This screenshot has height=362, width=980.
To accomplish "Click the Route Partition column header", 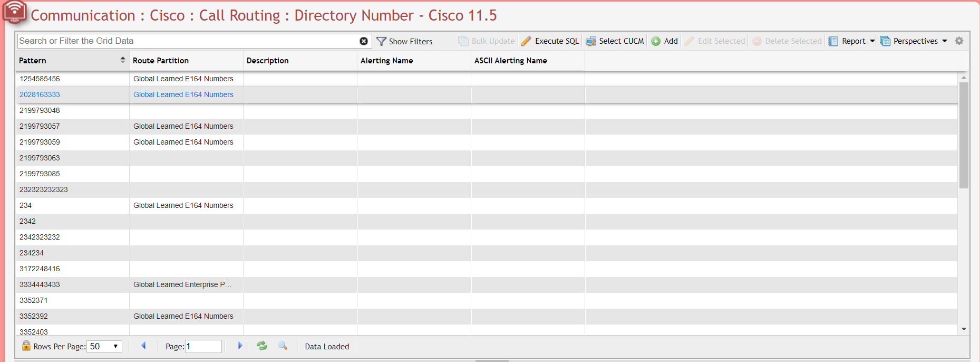I will pyautogui.click(x=161, y=61).
